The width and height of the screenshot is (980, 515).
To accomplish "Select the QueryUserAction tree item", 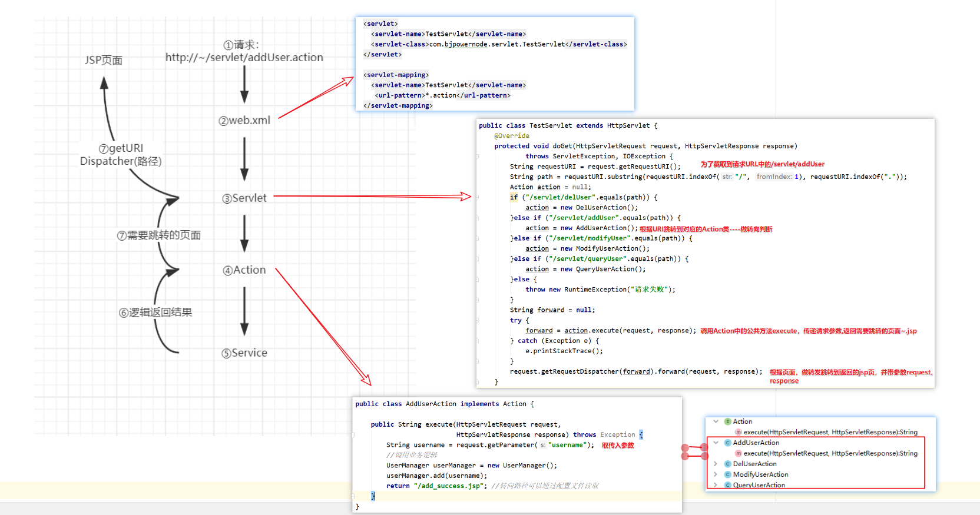I will [x=759, y=485].
